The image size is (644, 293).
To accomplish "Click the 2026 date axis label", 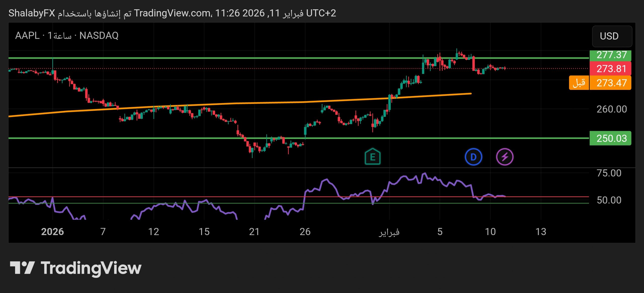I will point(52,232).
